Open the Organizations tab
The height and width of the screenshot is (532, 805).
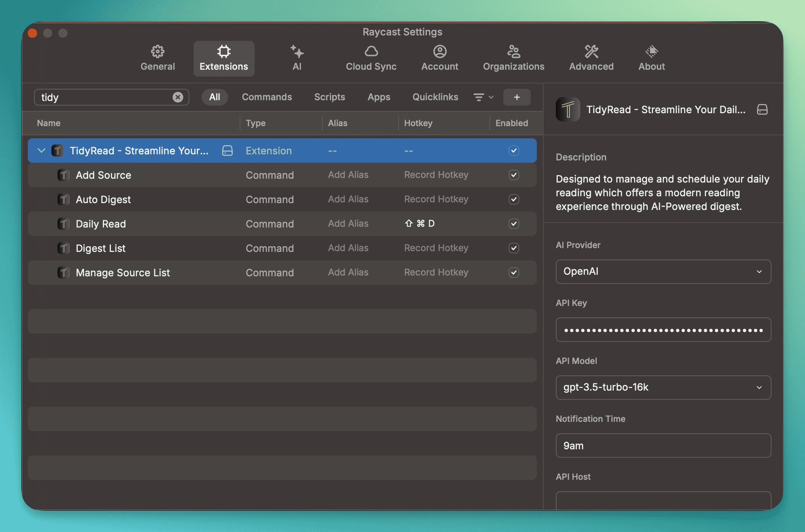pyautogui.click(x=513, y=58)
